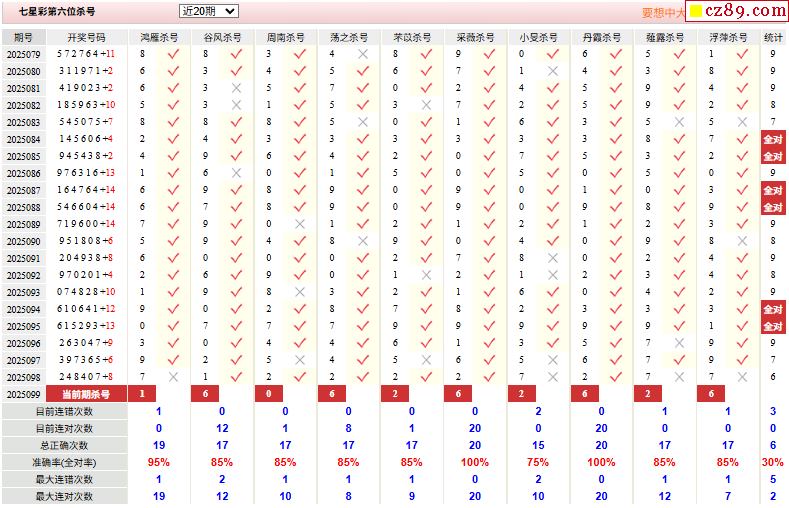Screen dimensions: 789x508
Task: Click the 鸿雁杀号 column header
Action: coord(159,38)
